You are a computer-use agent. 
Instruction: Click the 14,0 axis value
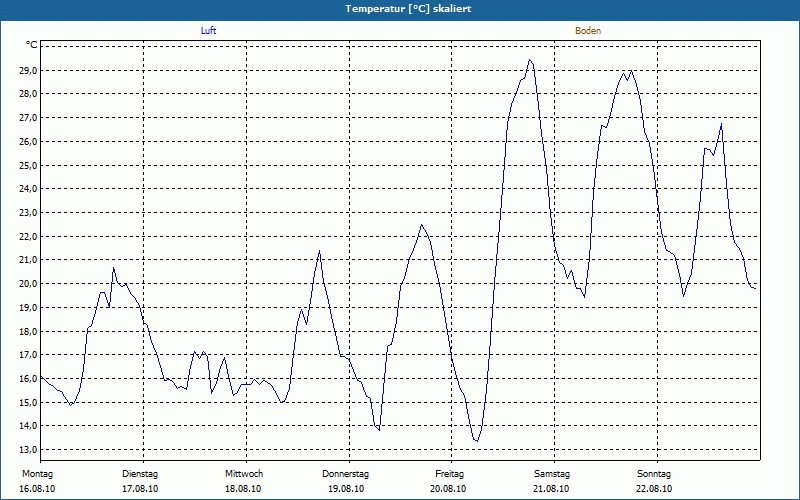coord(28,426)
